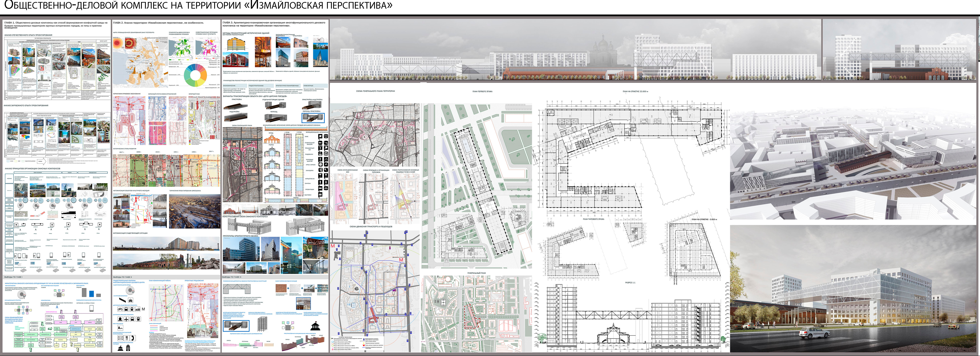Click the taxi pictogram under 'На крупной магистрали'
This screenshot has width=980, height=356.
pos(131,300)
